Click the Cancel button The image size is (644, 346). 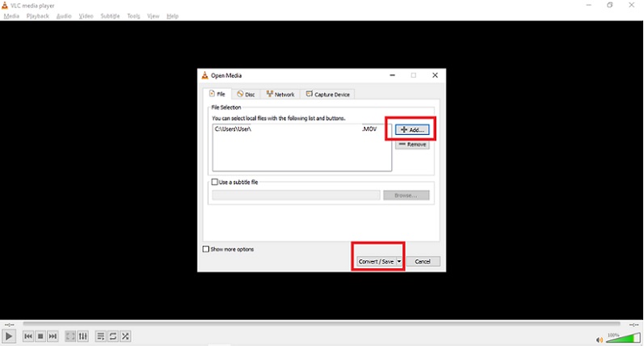pyautogui.click(x=423, y=262)
